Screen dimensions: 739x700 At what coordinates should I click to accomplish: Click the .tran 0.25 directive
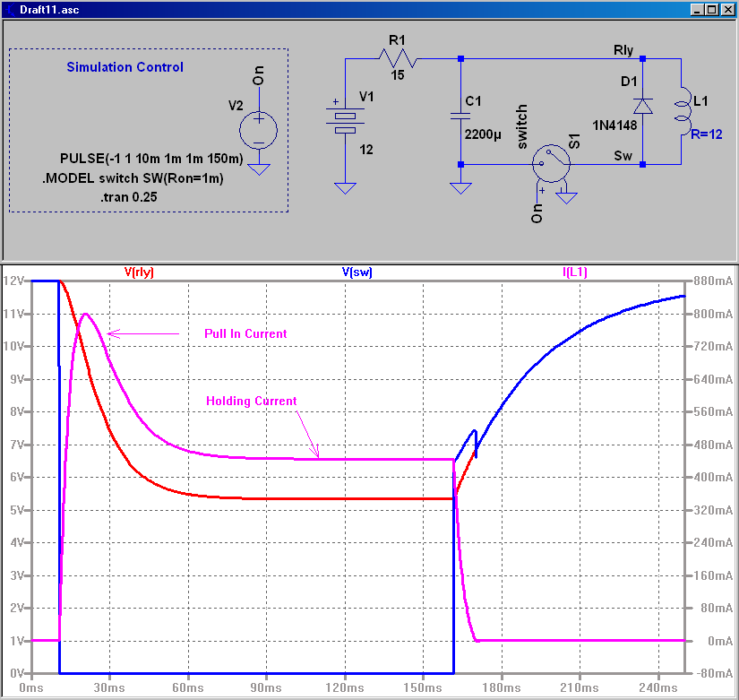[128, 197]
